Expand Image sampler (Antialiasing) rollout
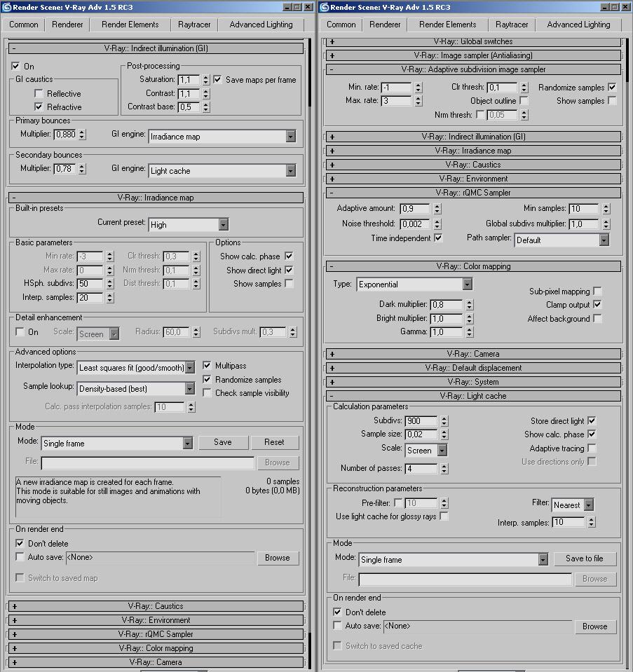The width and height of the screenshot is (633, 672). [473, 55]
